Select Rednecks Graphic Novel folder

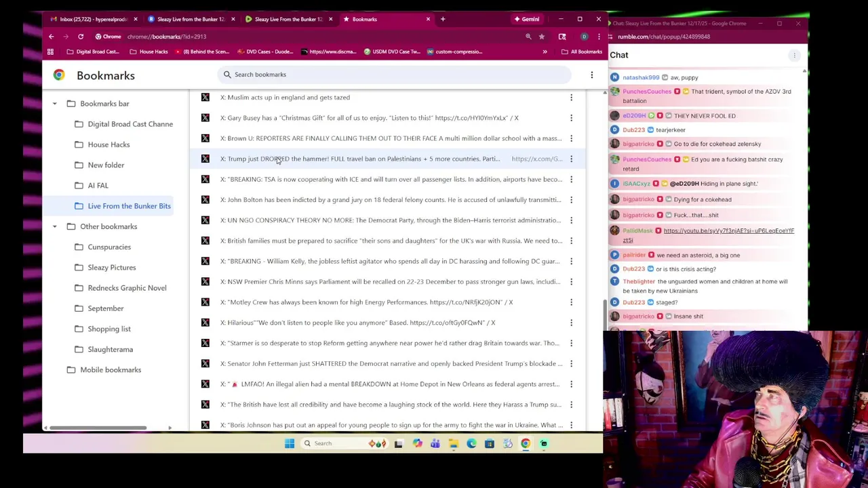pos(120,288)
